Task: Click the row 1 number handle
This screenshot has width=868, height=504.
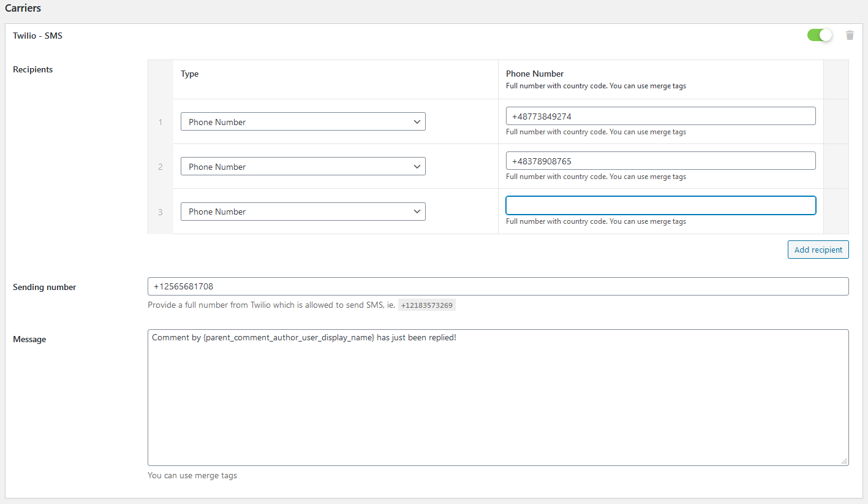Action: point(160,122)
